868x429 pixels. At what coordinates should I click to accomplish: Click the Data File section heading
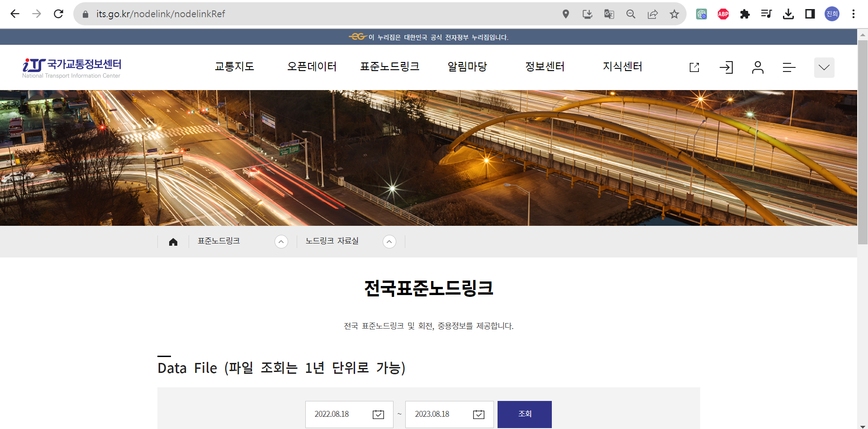coord(281,368)
